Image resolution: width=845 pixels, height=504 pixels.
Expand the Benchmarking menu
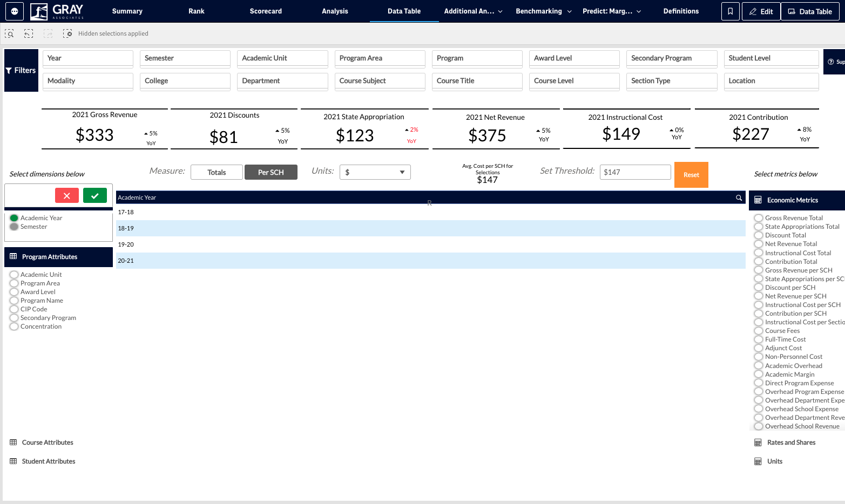(x=544, y=11)
